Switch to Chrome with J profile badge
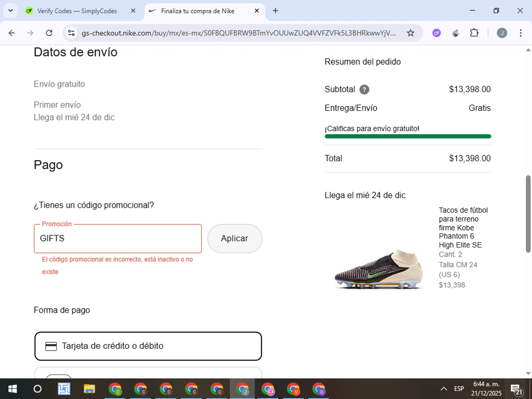Image resolution: width=532 pixels, height=399 pixels. tap(243, 389)
